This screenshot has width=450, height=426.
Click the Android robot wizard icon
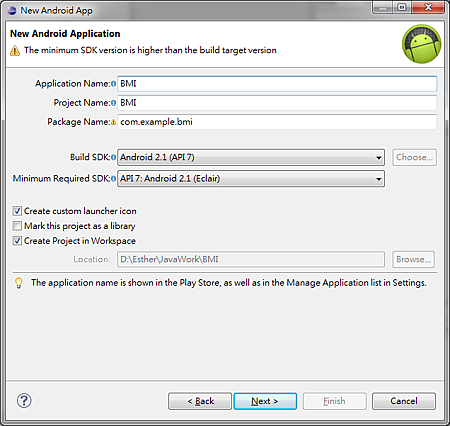pos(421,44)
